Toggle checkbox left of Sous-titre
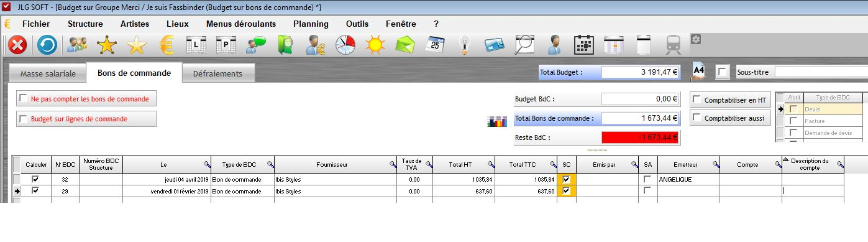The image size is (868, 242). pos(722,72)
